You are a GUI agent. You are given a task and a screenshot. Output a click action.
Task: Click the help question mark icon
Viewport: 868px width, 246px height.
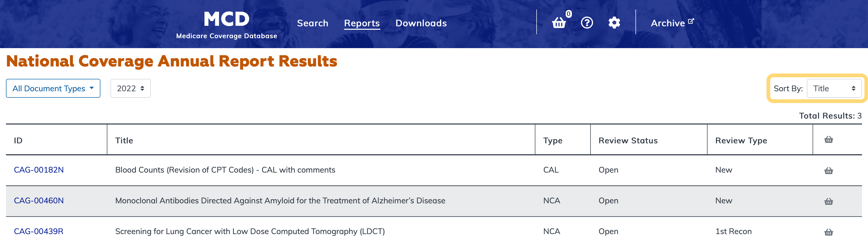pyautogui.click(x=587, y=23)
